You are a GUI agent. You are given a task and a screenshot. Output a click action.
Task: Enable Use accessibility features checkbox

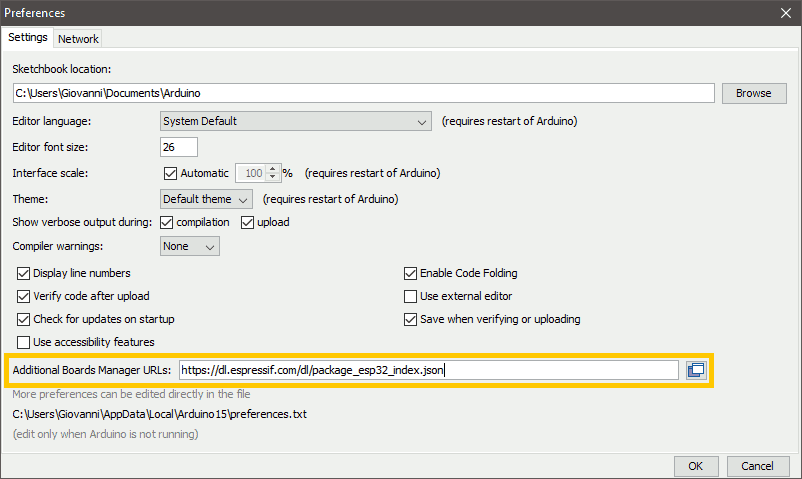pos(24,342)
